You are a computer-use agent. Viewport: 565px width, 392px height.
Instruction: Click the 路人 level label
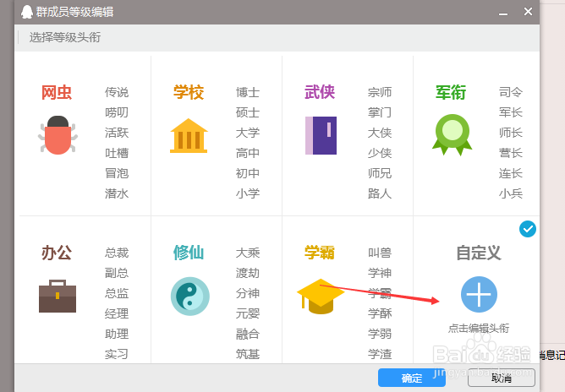[x=380, y=193]
